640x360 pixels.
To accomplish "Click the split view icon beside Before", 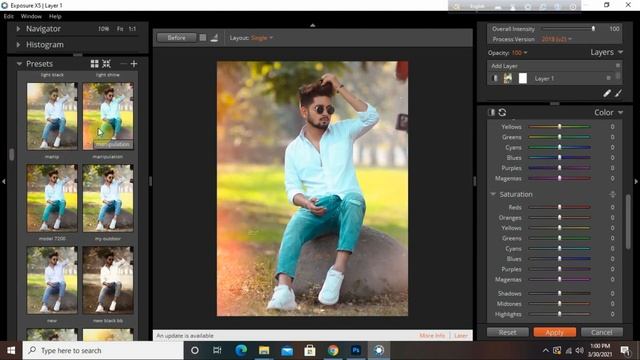I will pos(203,38).
